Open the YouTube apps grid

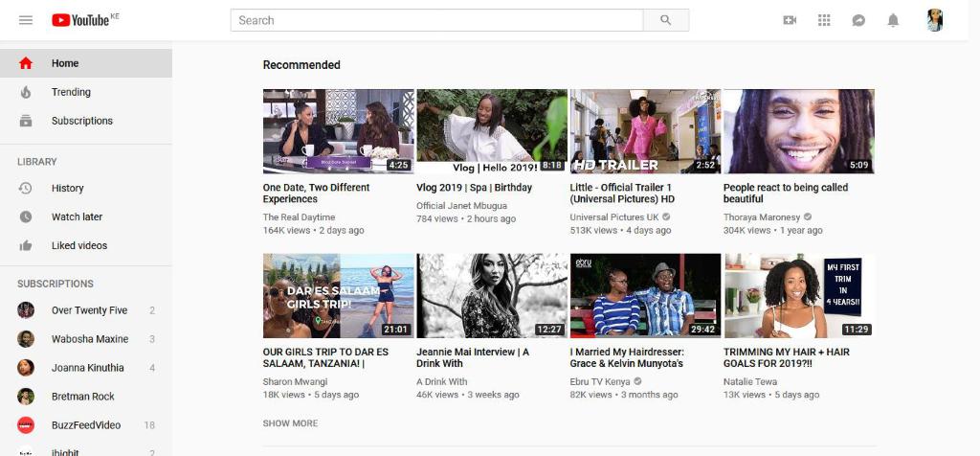(x=824, y=20)
